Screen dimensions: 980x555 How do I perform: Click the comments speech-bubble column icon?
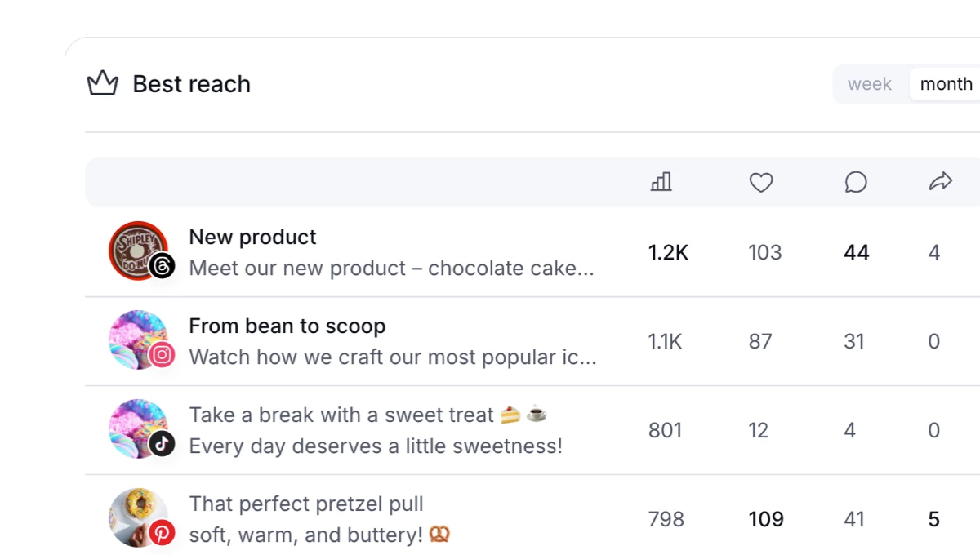855,182
